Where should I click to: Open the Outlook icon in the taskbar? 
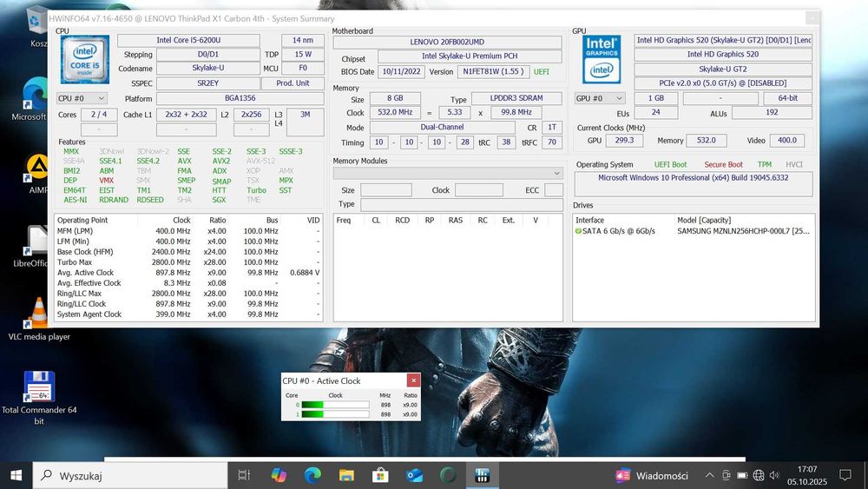point(414,475)
